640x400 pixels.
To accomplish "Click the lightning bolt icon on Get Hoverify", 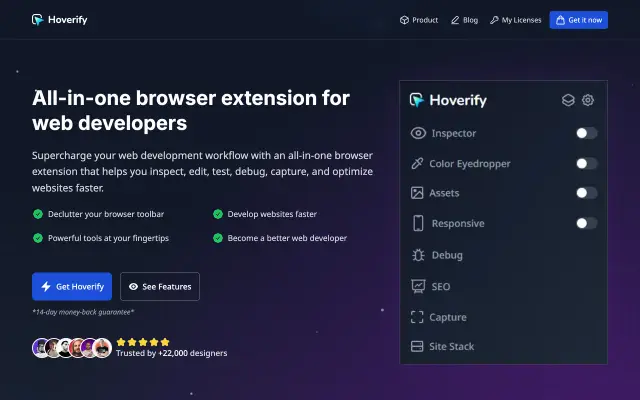I will click(46, 287).
